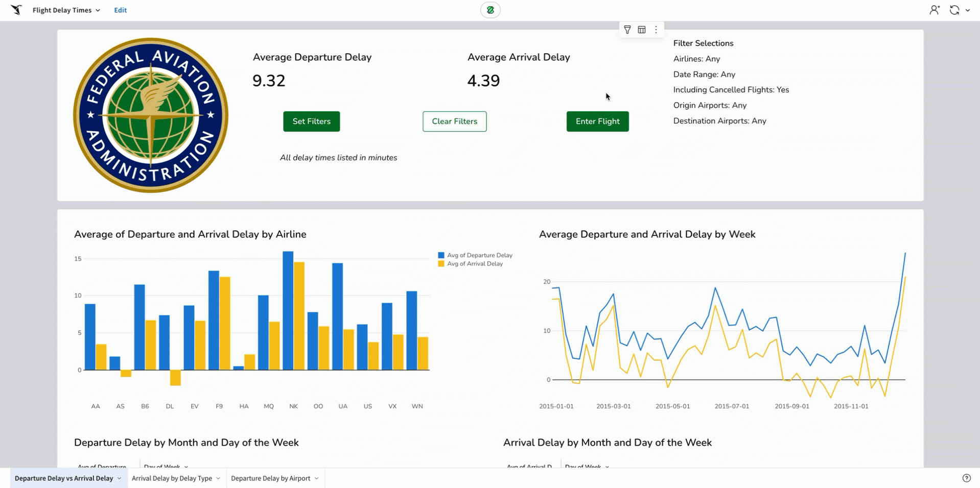Expand the refresh options chevron
The width and height of the screenshot is (980, 488).
click(968, 10)
